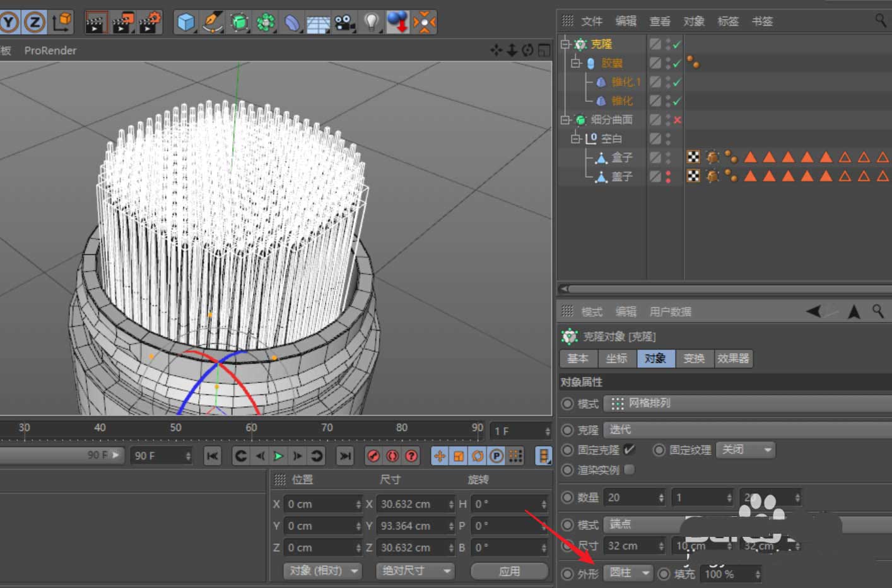Toggle the red X on 细分曲面
The image size is (892, 588).
coord(677,120)
